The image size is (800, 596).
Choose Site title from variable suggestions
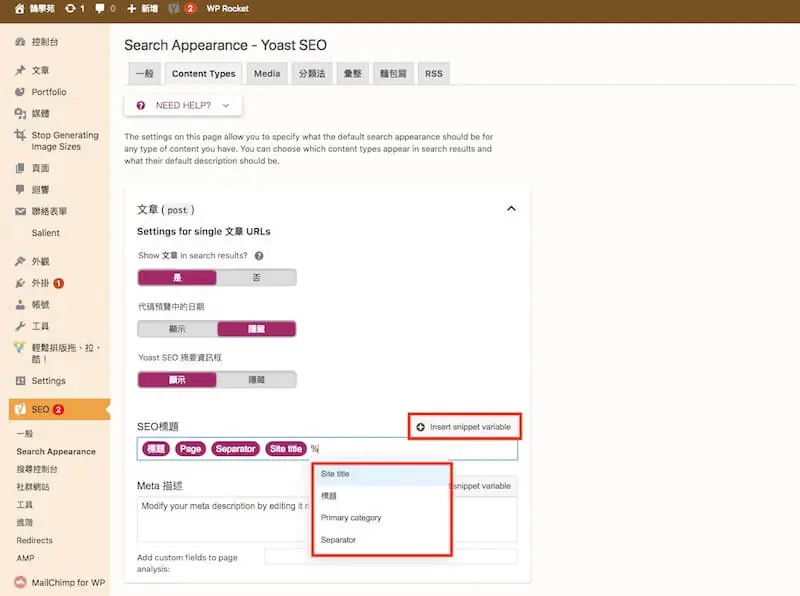point(382,474)
